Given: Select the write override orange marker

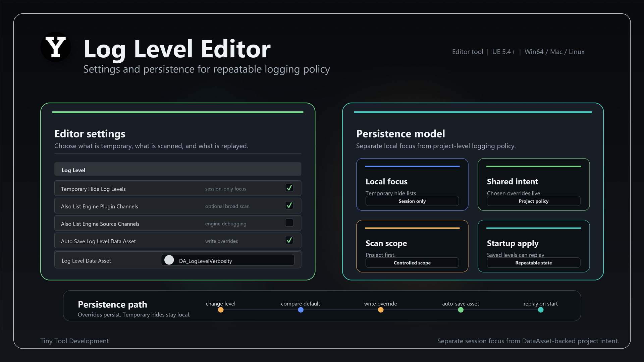Looking at the screenshot, I should click(381, 310).
